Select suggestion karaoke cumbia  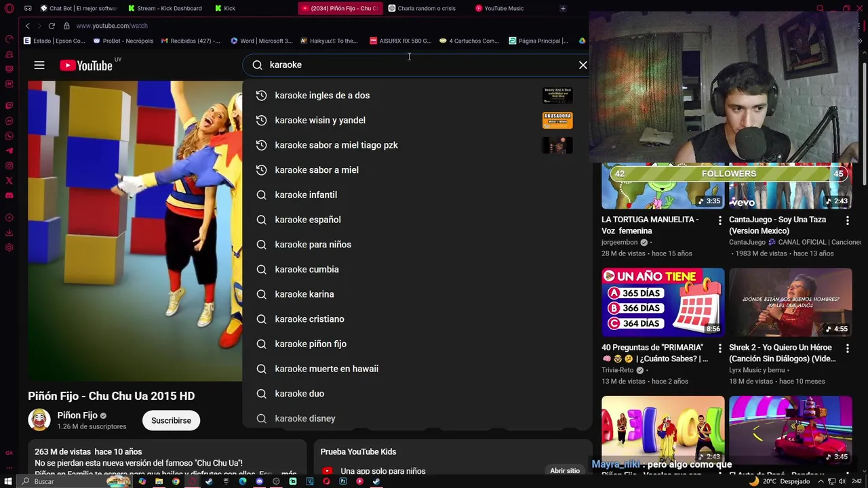coord(416,269)
